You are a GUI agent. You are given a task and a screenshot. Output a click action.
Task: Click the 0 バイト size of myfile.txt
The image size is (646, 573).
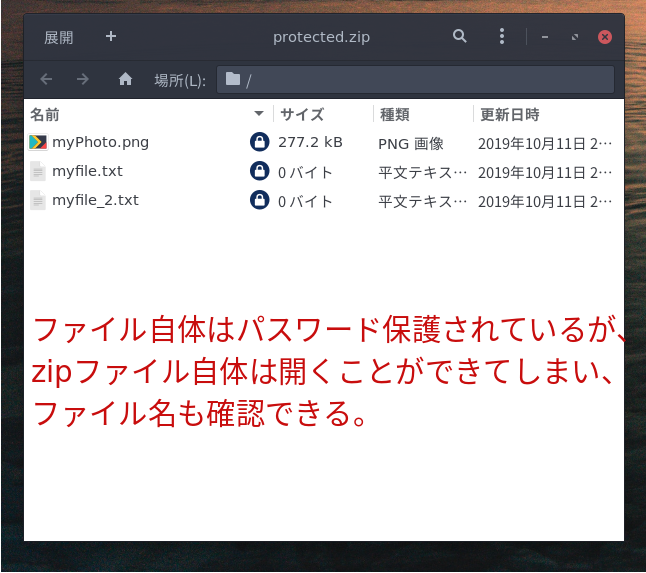[305, 173]
